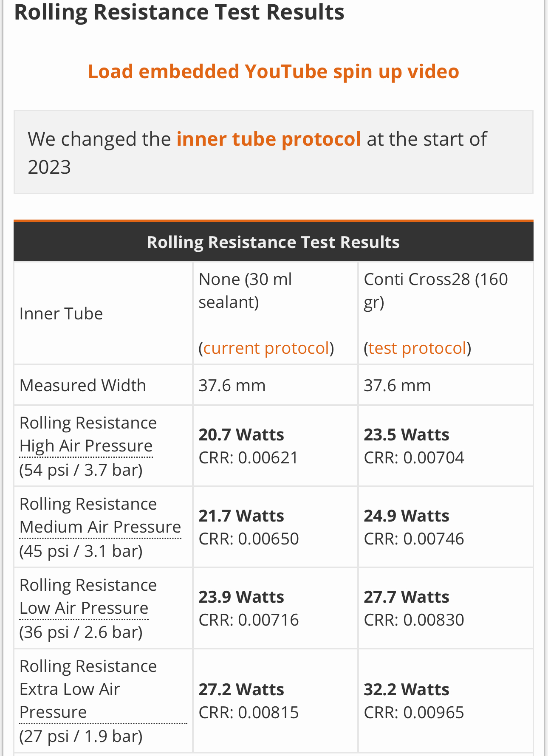Click the 24.9 Watts value
Screen dimensions: 548x756
407,516
